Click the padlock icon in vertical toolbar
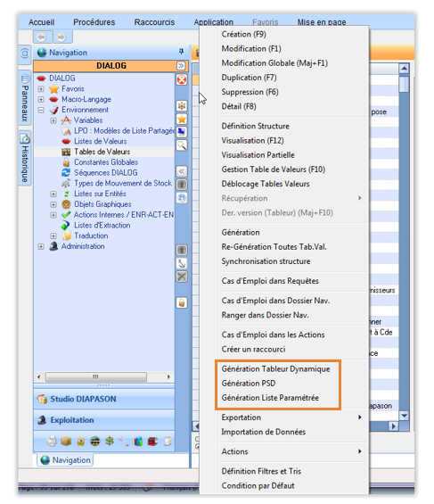The height and width of the screenshot is (504, 434). pyautogui.click(x=182, y=302)
